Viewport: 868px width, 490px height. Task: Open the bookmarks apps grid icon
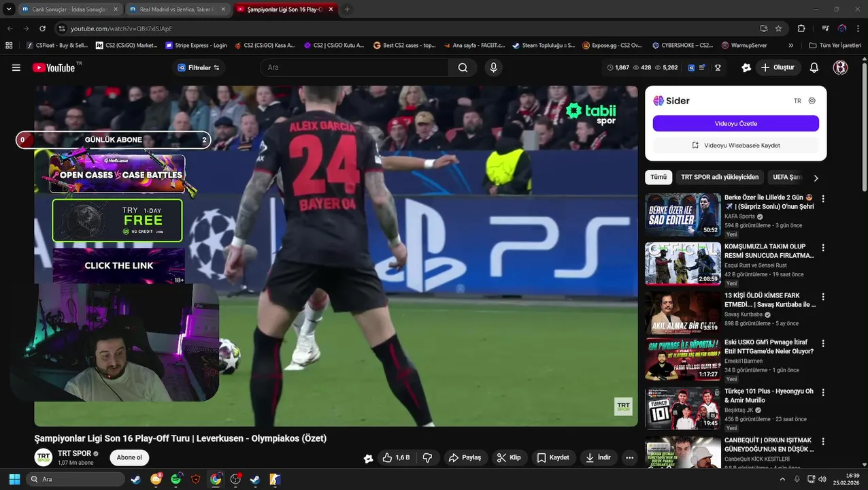tap(9, 46)
